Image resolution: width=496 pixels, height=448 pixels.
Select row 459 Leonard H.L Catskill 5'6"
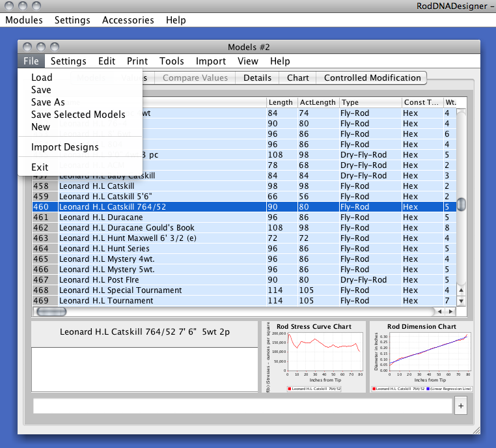[244, 197]
